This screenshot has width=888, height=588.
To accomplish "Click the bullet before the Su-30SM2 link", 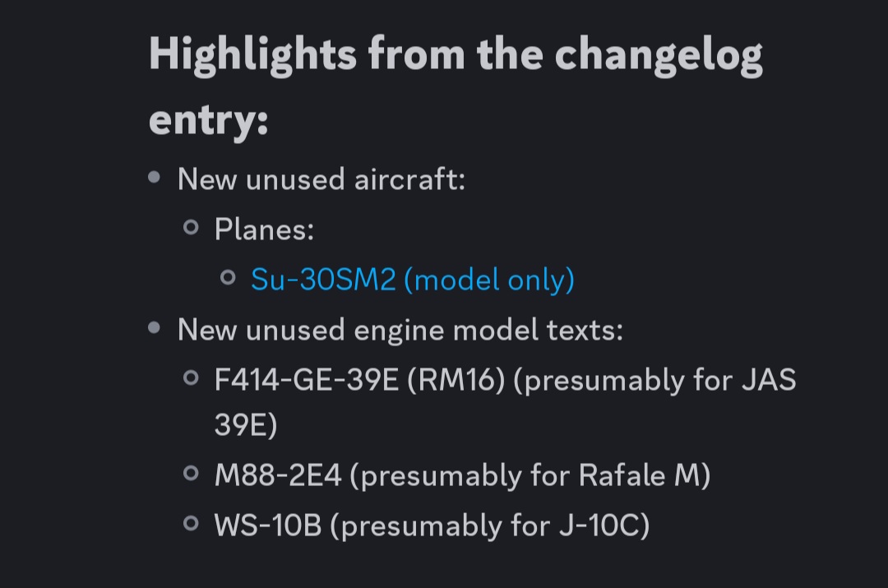I will click(x=229, y=278).
